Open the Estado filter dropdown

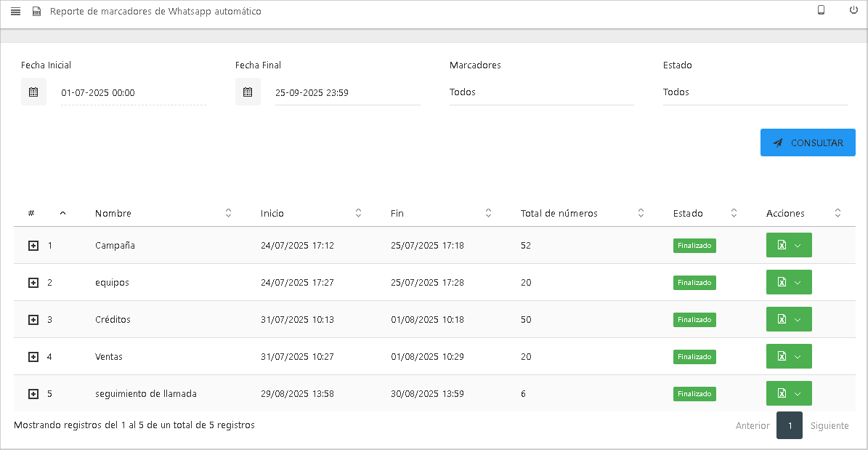pyautogui.click(x=755, y=92)
